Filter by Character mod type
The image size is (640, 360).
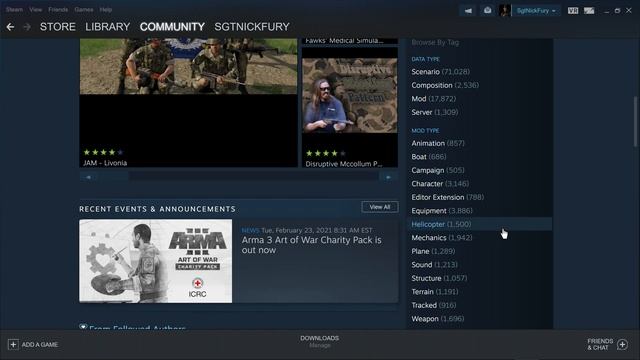click(440, 184)
